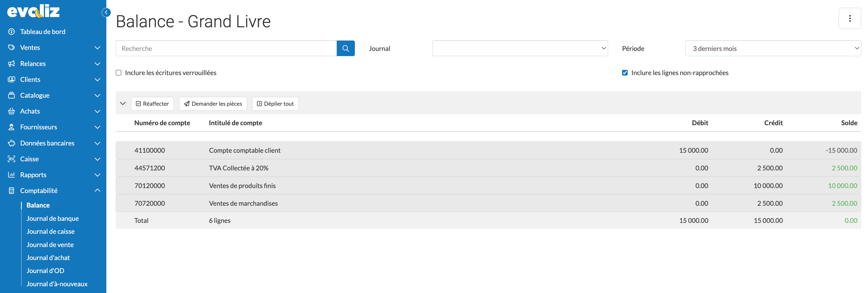This screenshot has height=293, width=868.
Task: Sort by Numéro de compte header
Action: 162,123
